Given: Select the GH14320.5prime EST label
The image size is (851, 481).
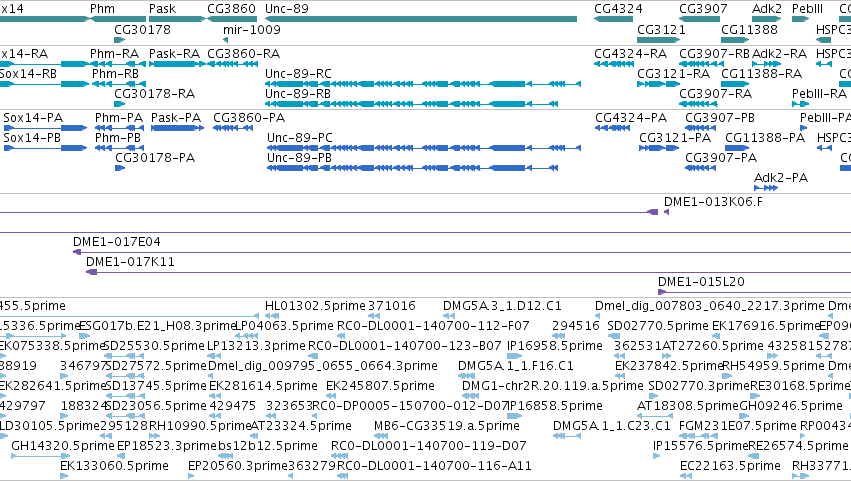Looking at the screenshot, I should [63, 446].
